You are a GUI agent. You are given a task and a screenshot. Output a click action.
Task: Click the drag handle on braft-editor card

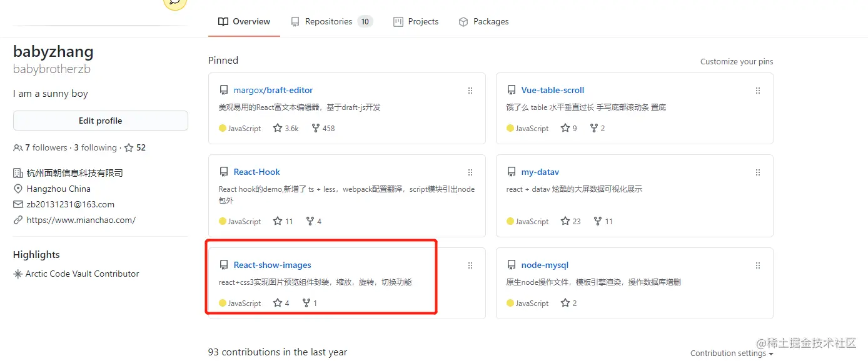coord(470,91)
